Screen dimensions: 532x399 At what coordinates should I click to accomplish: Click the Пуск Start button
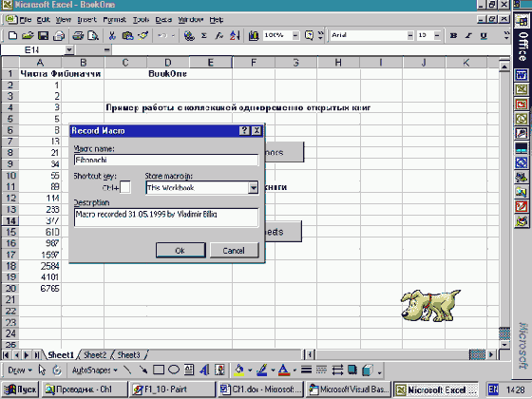pos(20,389)
